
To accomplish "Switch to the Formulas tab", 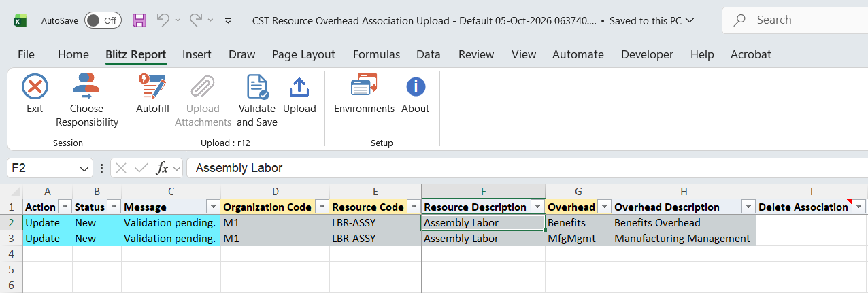I will [376, 54].
